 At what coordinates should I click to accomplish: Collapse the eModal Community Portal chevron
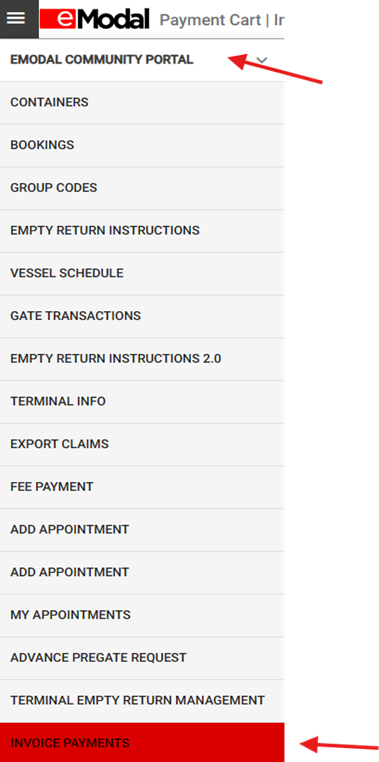coord(261,60)
